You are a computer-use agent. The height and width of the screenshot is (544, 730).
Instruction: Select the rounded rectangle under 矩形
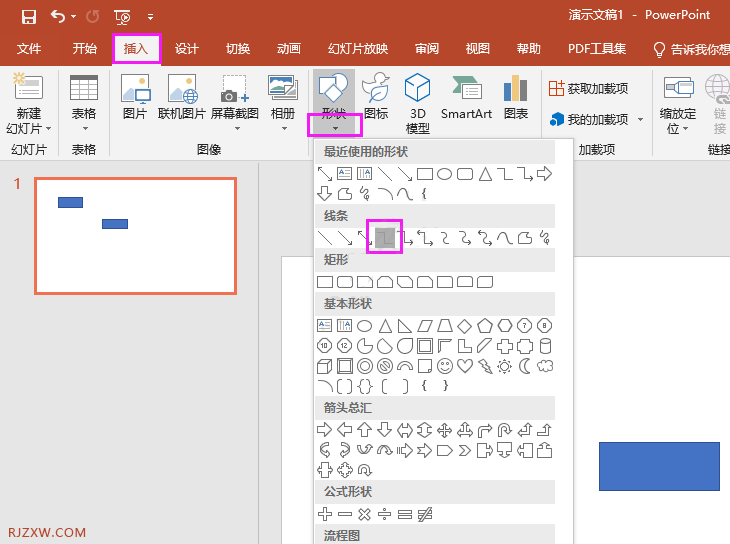coord(345,282)
